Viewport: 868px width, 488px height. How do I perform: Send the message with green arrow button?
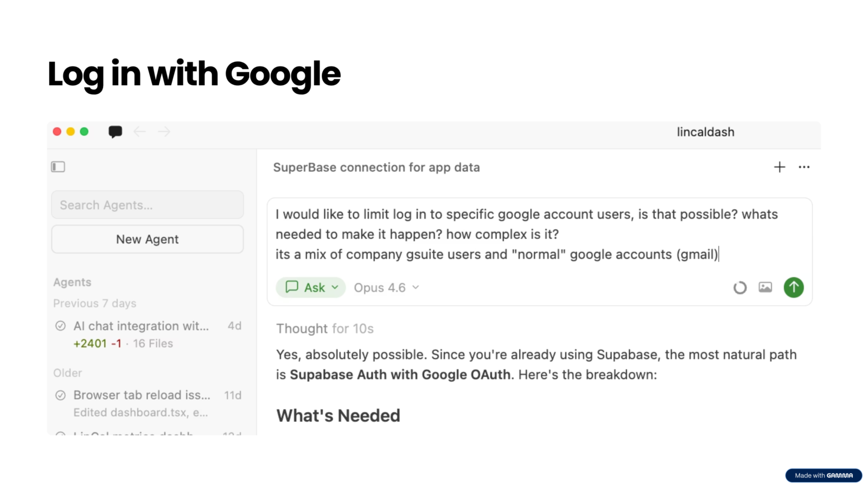(x=793, y=287)
